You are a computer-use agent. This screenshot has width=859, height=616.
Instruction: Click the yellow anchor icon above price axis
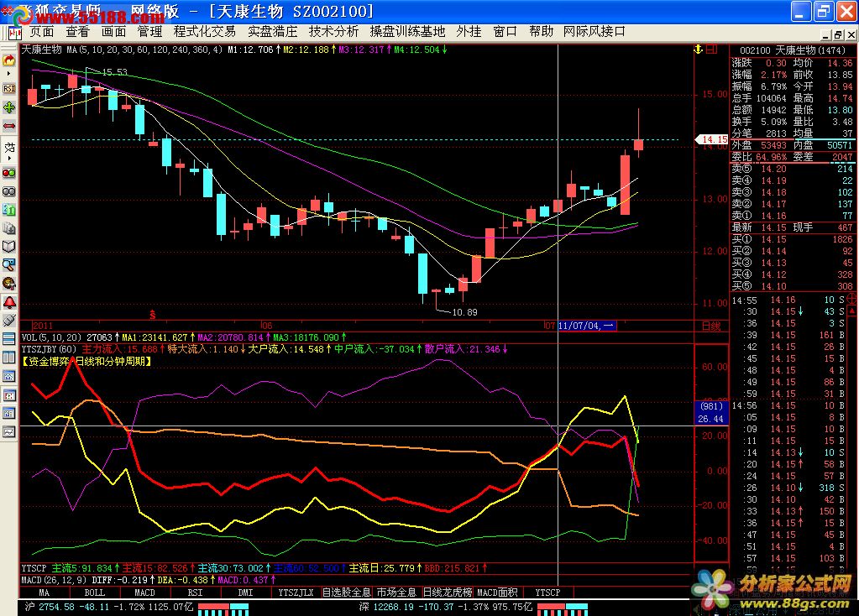(x=698, y=50)
